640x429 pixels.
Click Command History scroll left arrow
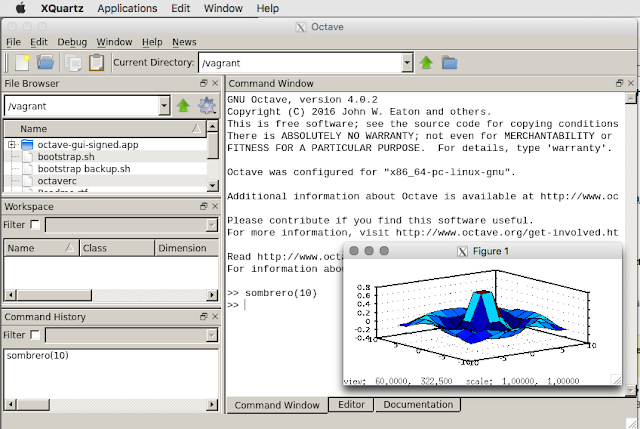point(11,405)
